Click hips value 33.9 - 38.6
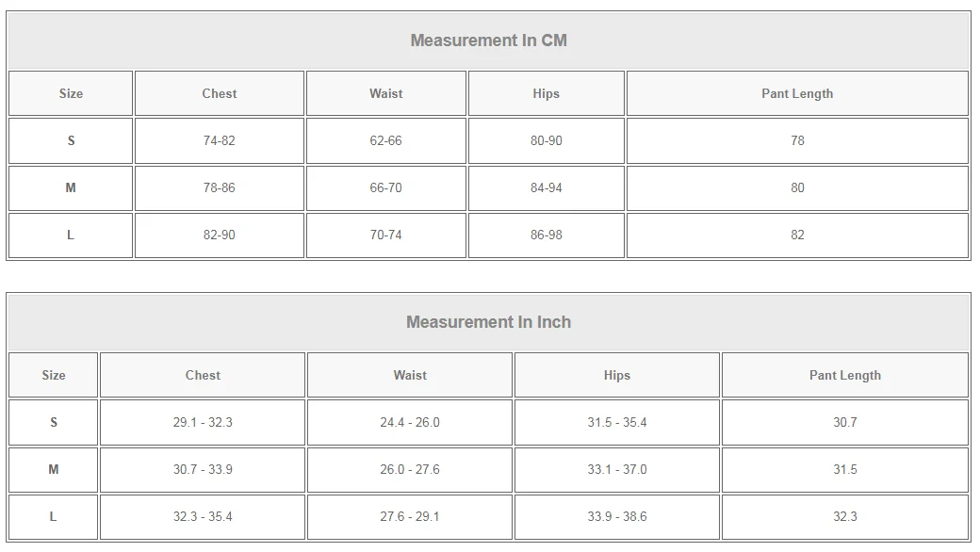 click(617, 516)
